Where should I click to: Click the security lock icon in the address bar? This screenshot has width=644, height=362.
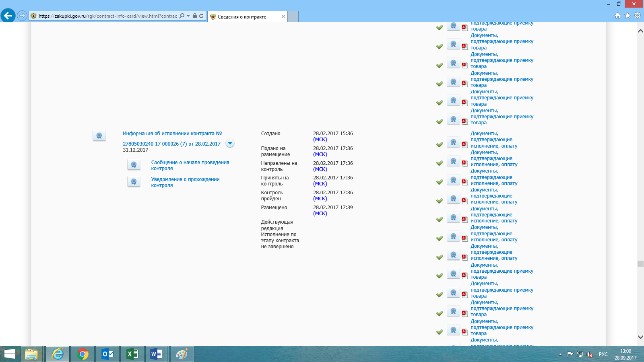pyautogui.click(x=195, y=16)
